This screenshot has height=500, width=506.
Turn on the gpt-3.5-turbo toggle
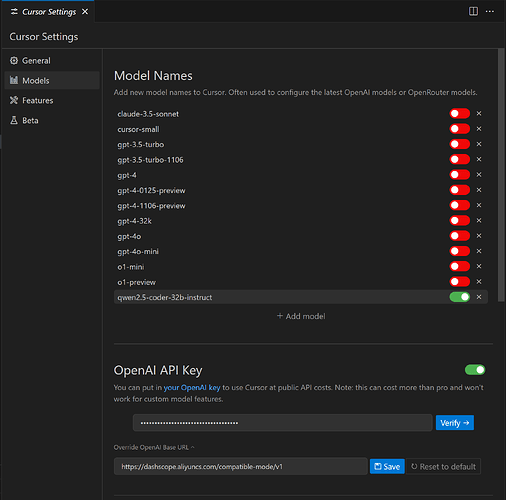coord(460,144)
